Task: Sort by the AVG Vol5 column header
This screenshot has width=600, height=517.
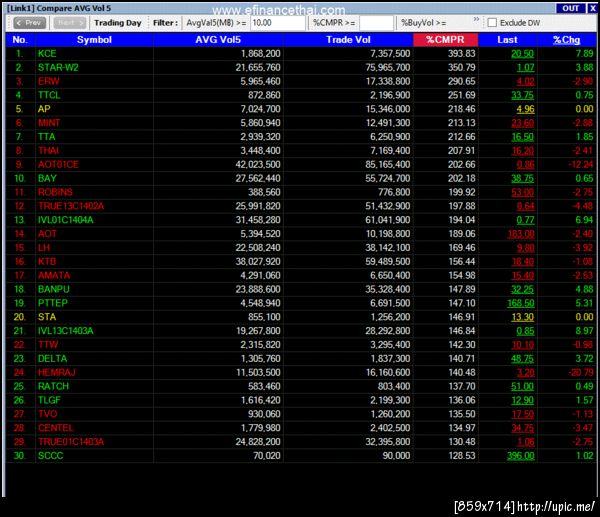Action: click(x=218, y=40)
